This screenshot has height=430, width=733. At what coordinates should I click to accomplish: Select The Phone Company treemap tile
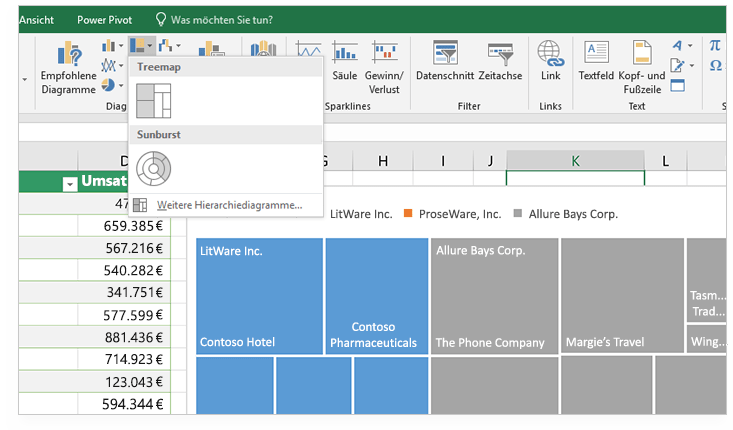tap(495, 296)
